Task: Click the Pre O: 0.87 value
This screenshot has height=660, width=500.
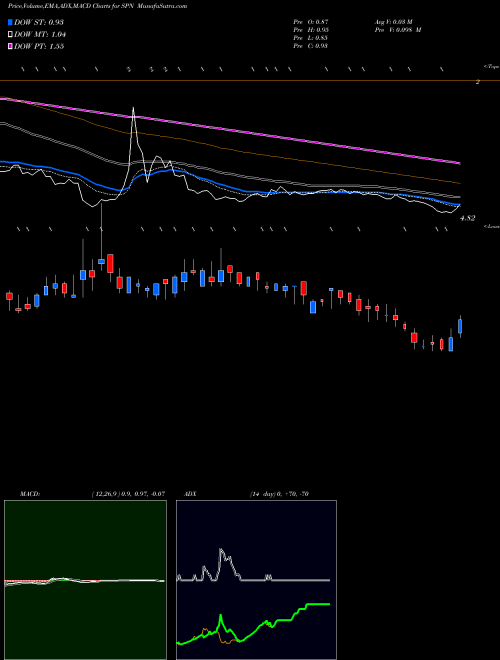Action: point(311,21)
